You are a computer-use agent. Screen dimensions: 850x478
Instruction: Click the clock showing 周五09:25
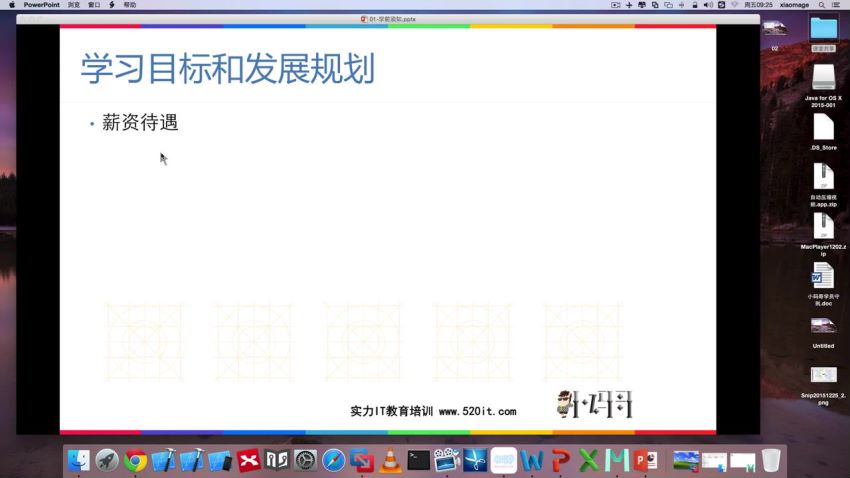(x=758, y=5)
